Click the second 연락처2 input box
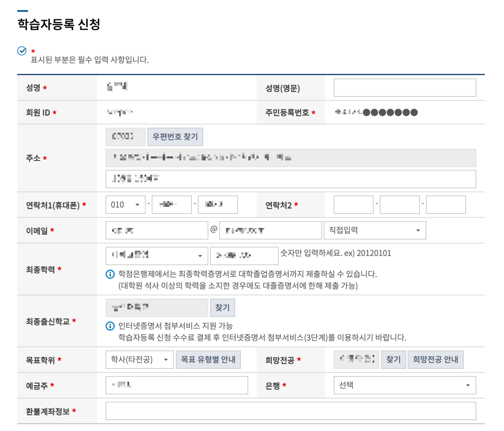The height and width of the screenshot is (431, 504). [400, 205]
